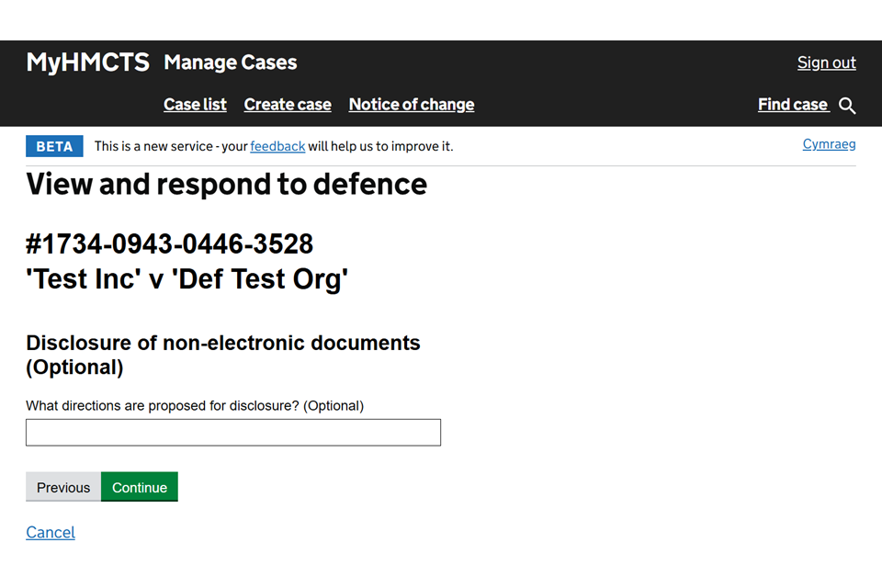The height and width of the screenshot is (588, 882).
Task: Click the 'Test Inc' v 'Def Test Org' title
Action: point(187,278)
